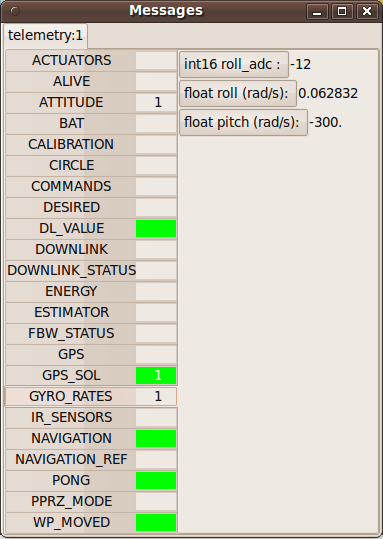383x539 pixels.
Task: Open the COMMANDS message tab
Action: pyautogui.click(x=91, y=186)
